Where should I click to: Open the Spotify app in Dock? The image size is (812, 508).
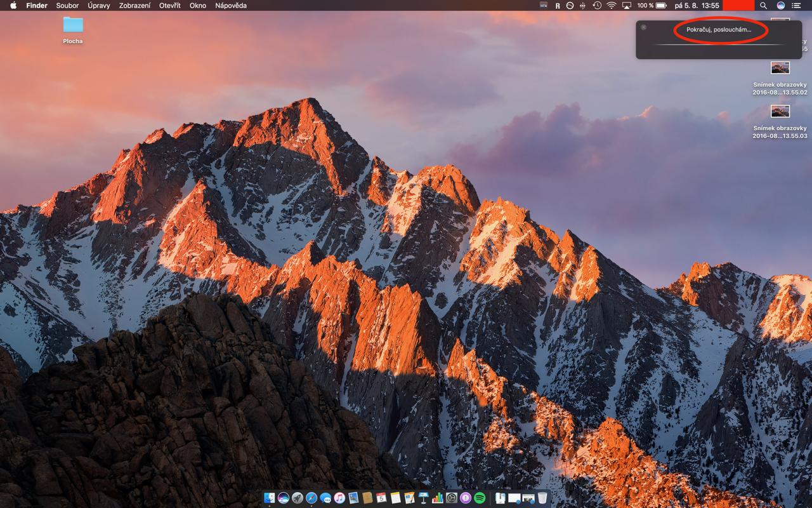(x=480, y=498)
